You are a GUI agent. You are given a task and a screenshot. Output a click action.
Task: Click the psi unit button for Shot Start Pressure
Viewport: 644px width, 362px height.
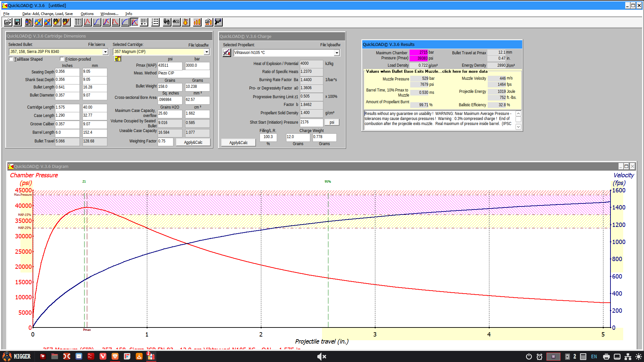pyautogui.click(x=332, y=122)
